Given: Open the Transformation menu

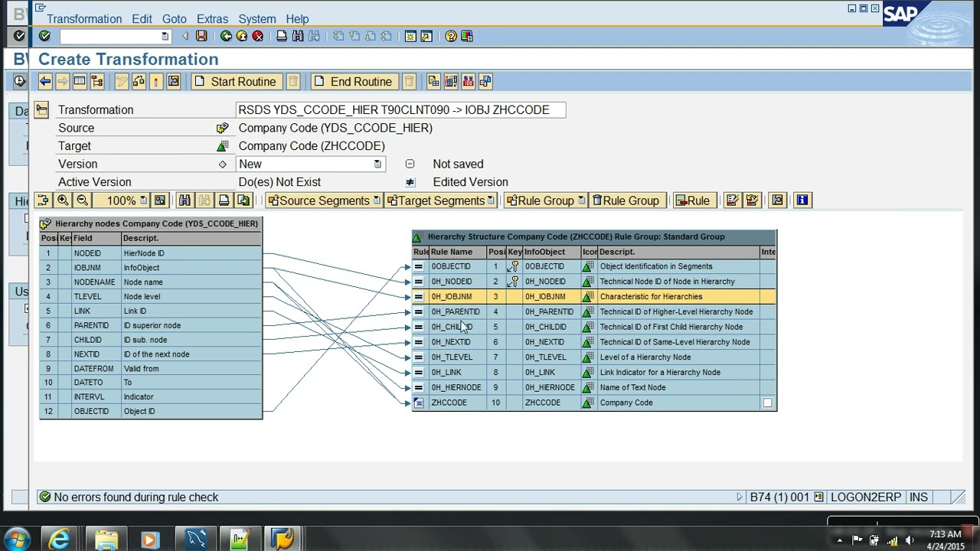Looking at the screenshot, I should point(84,19).
